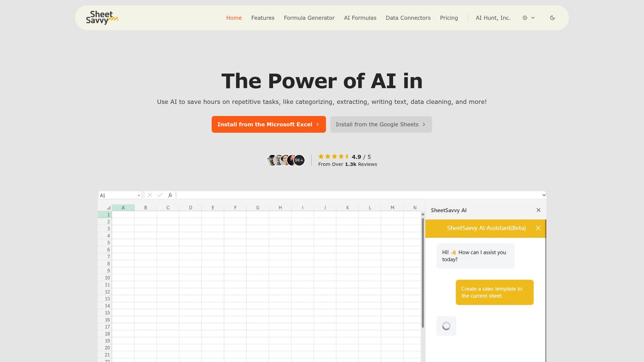The height and width of the screenshot is (362, 644).
Task: Go to the Home nav item
Action: 234,18
